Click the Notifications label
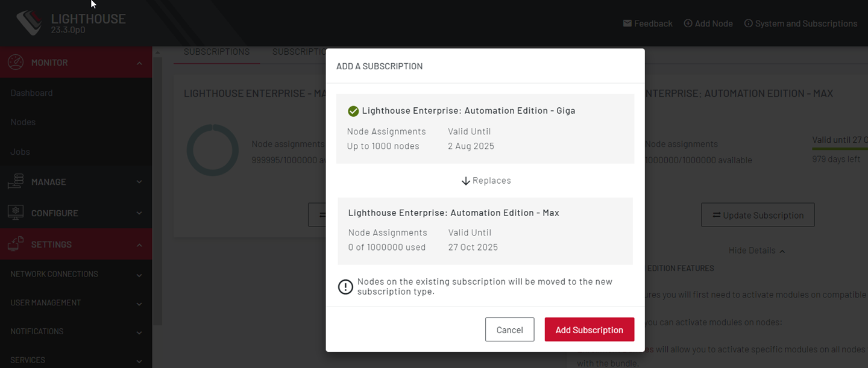868x368 pixels. pyautogui.click(x=37, y=331)
